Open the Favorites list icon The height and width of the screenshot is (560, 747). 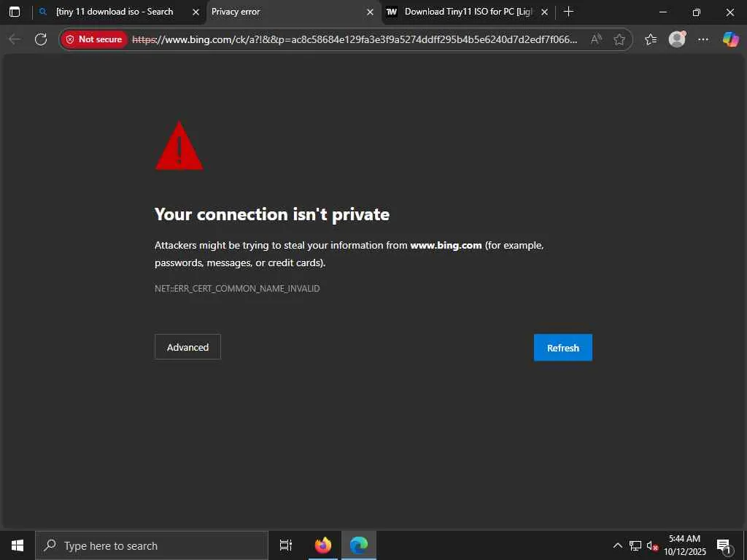point(651,39)
